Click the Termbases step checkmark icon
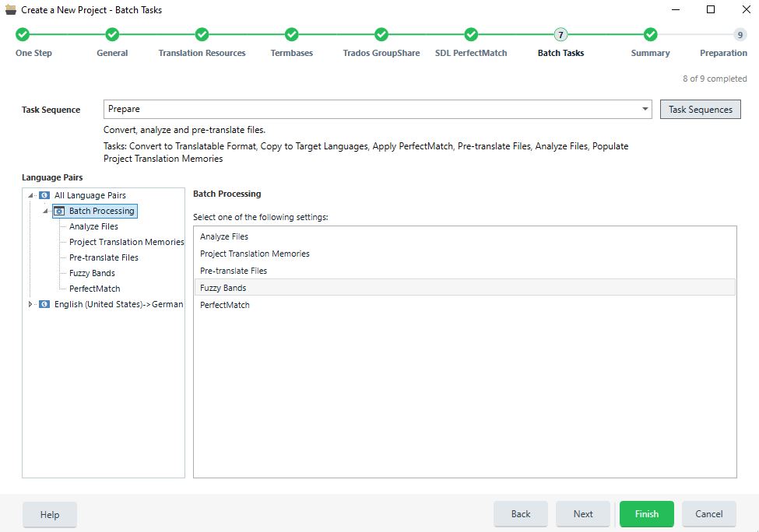The height and width of the screenshot is (532, 759). click(x=291, y=34)
